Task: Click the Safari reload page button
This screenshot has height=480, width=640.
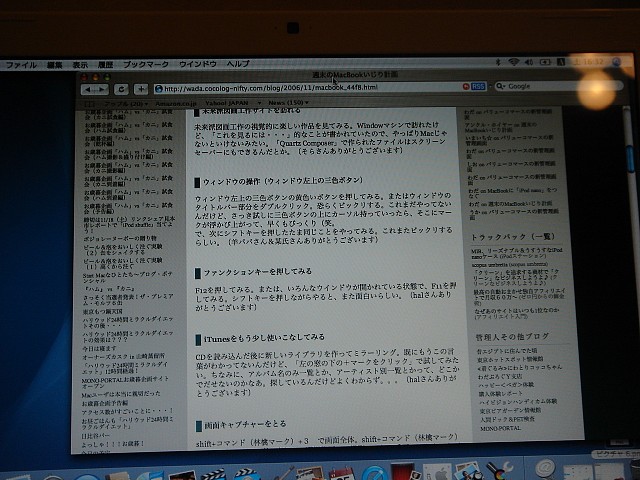Action: (123, 88)
